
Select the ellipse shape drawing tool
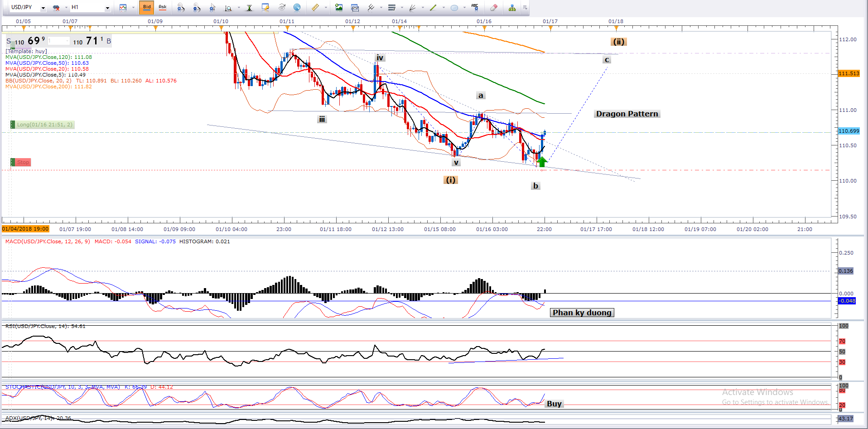454,7
